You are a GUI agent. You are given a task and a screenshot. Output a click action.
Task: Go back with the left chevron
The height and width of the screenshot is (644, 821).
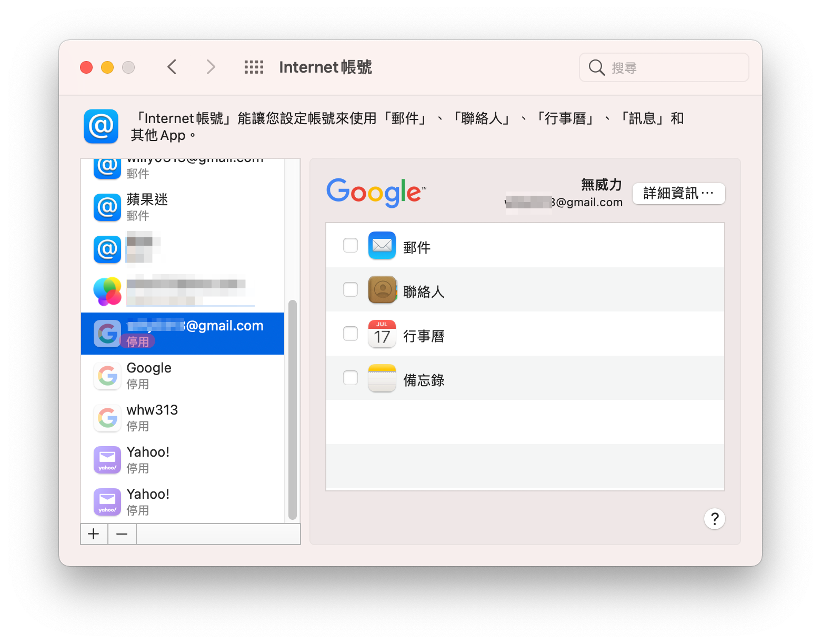172,67
